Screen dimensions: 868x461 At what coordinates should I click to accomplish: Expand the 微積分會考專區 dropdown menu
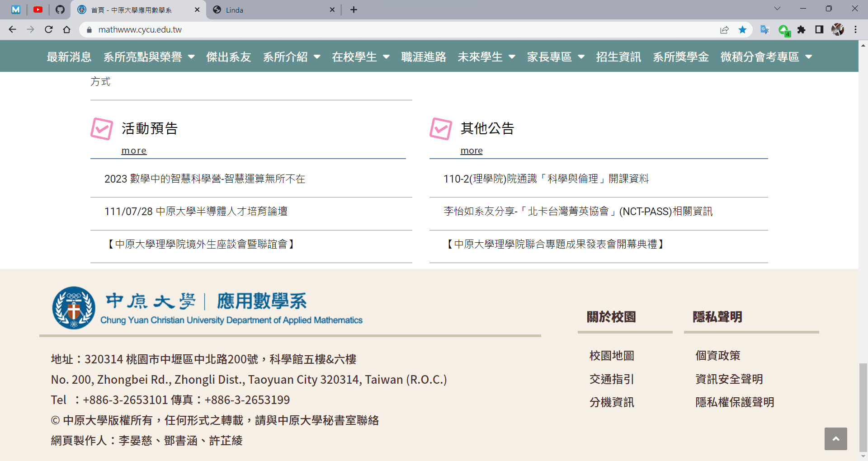point(766,57)
